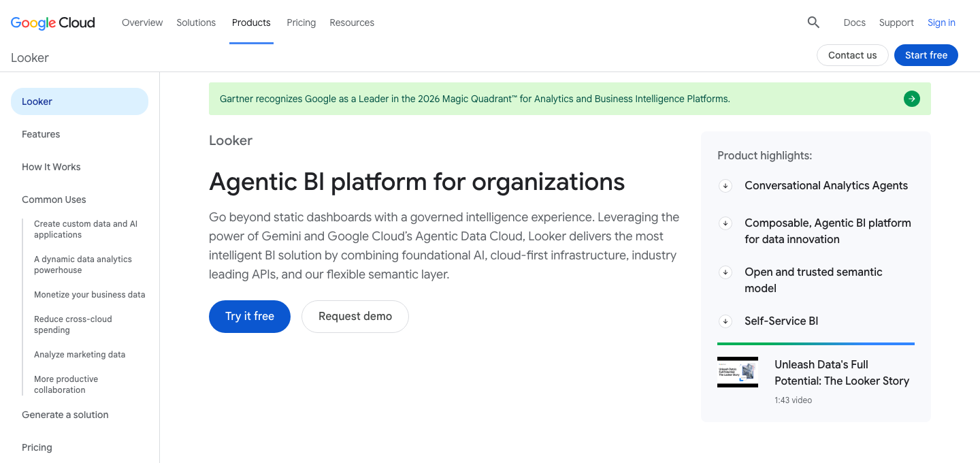Screen dimensions: 980x463
Task: Go to Monetize your business data
Action: click(90, 295)
